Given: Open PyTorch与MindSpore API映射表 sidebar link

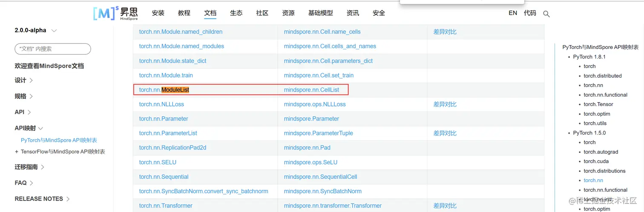Looking at the screenshot, I should click(x=59, y=140).
